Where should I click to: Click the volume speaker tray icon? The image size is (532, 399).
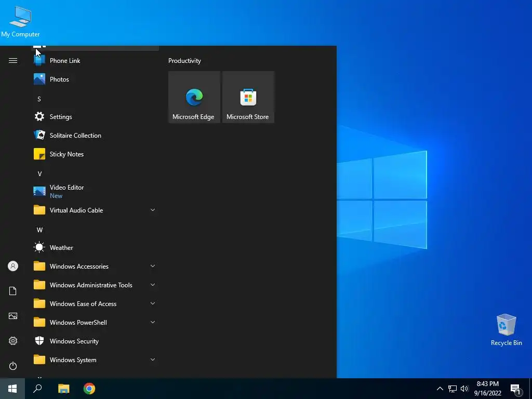click(464, 389)
